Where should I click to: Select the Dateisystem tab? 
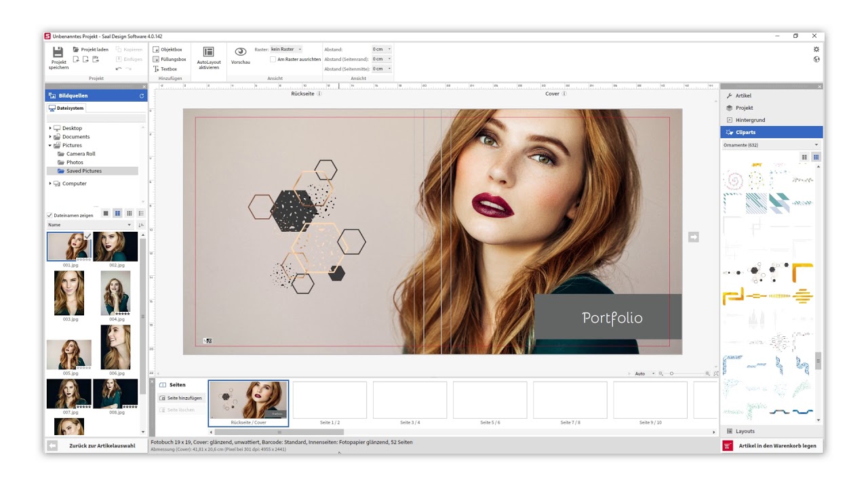pyautogui.click(x=66, y=108)
